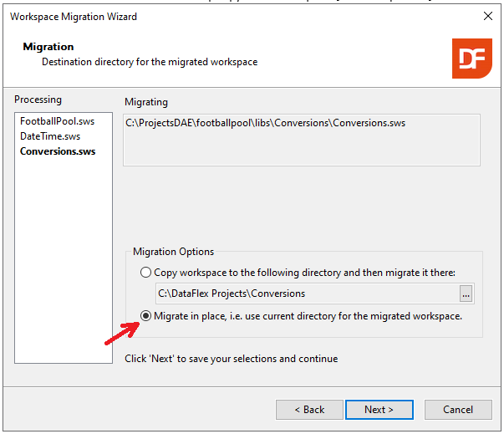
Task: Choose the 'Migrate in place' radio button
Action: (x=146, y=316)
